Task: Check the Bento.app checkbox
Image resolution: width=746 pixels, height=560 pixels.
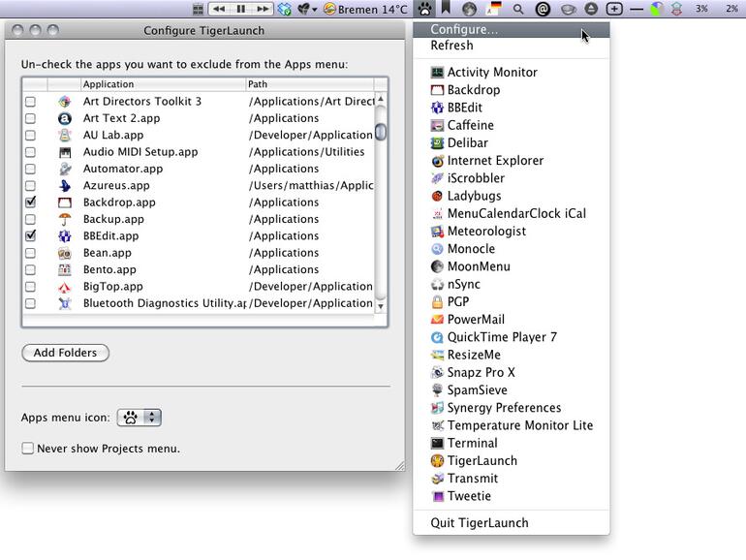Action: (30, 269)
